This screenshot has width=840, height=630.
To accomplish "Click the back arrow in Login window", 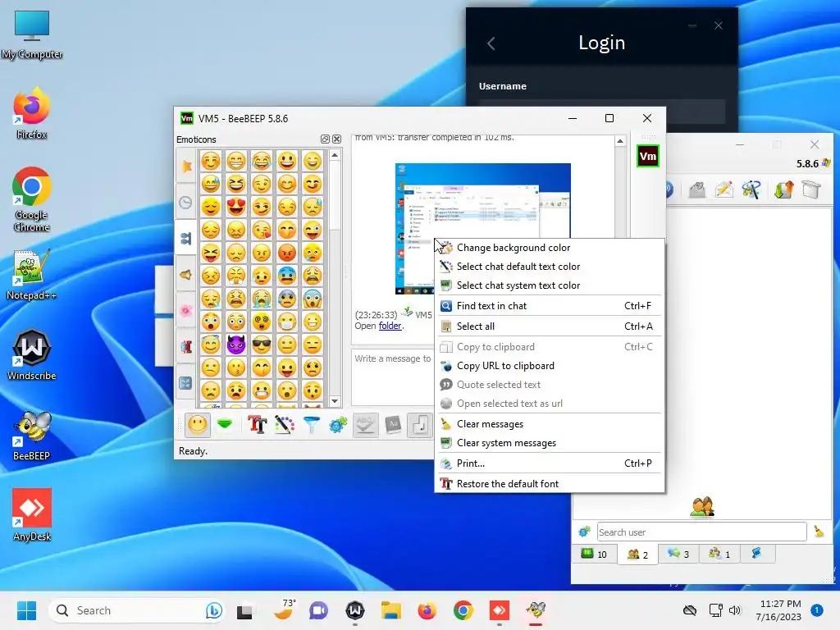I will [491, 43].
